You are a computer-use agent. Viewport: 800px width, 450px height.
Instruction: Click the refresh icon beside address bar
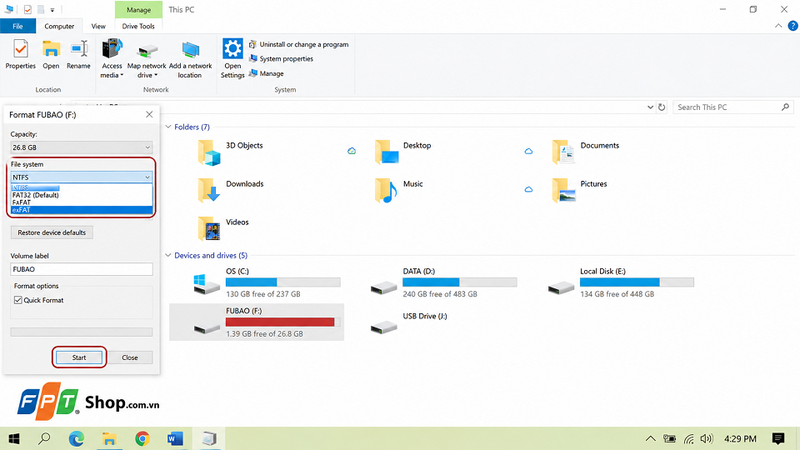(x=662, y=107)
